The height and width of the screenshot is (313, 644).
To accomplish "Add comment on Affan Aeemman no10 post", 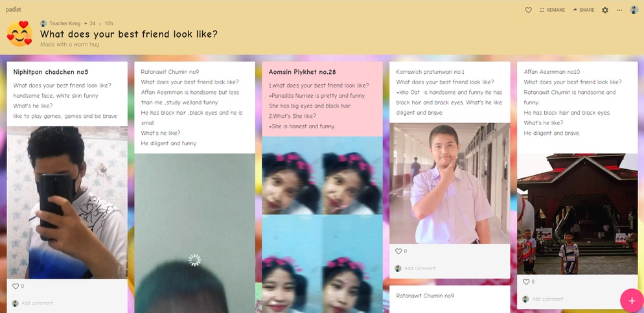I will click(547, 299).
